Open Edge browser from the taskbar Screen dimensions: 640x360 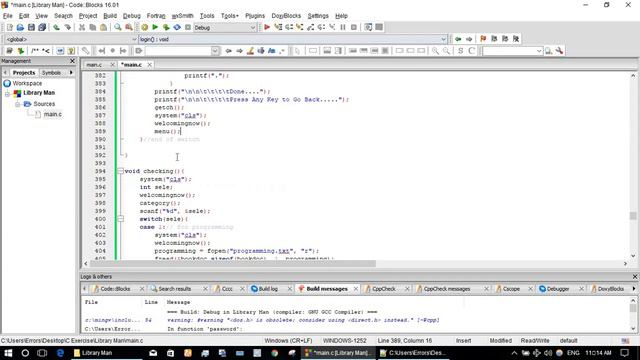point(60,353)
